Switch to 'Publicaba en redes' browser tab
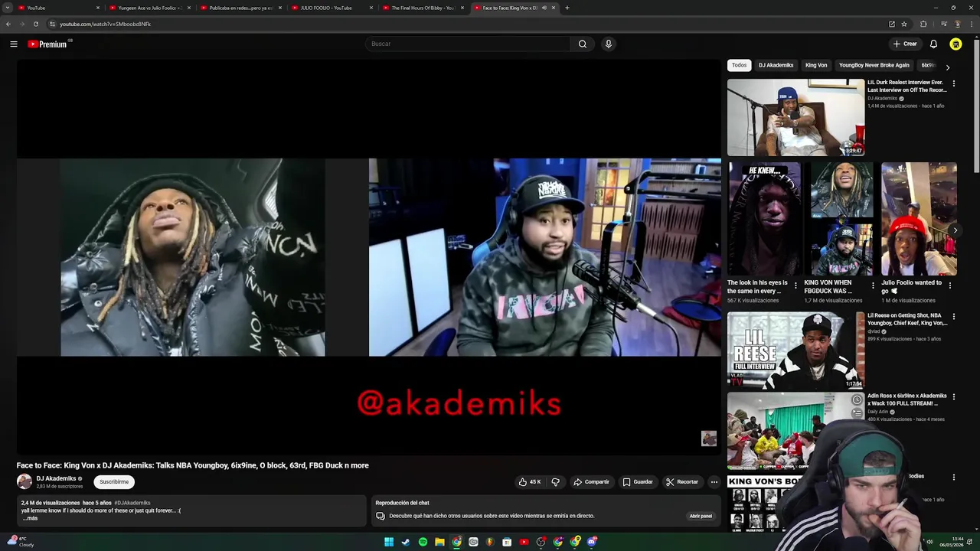 pos(240,8)
